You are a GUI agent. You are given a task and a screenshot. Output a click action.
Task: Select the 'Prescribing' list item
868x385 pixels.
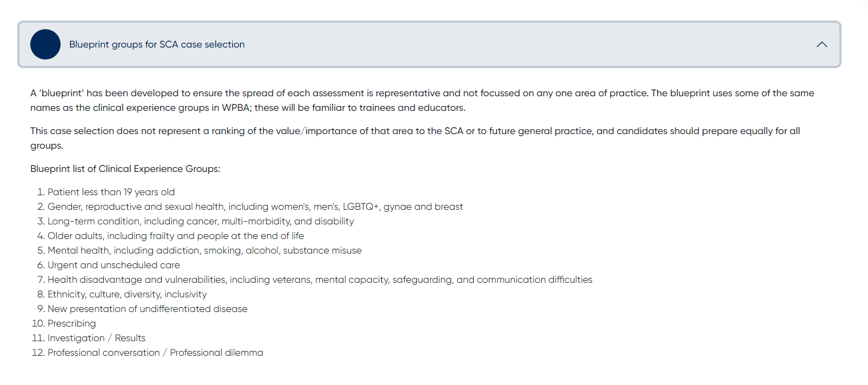[71, 323]
